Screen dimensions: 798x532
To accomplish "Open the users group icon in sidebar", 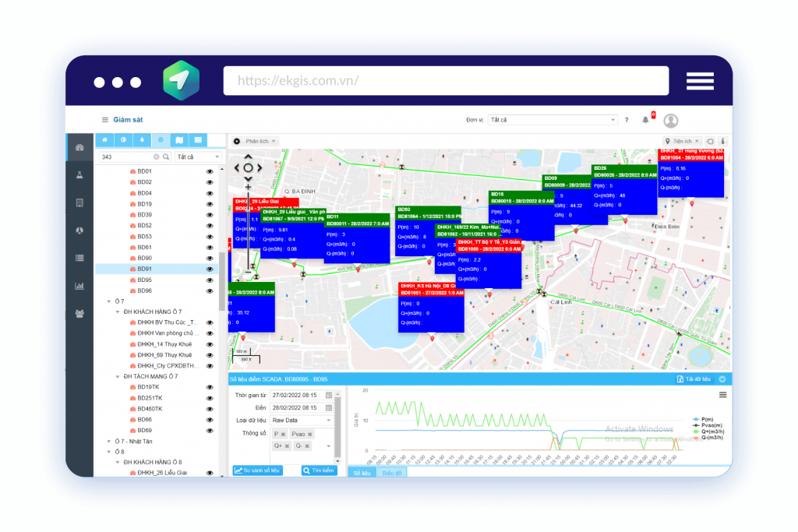I will (x=79, y=314).
